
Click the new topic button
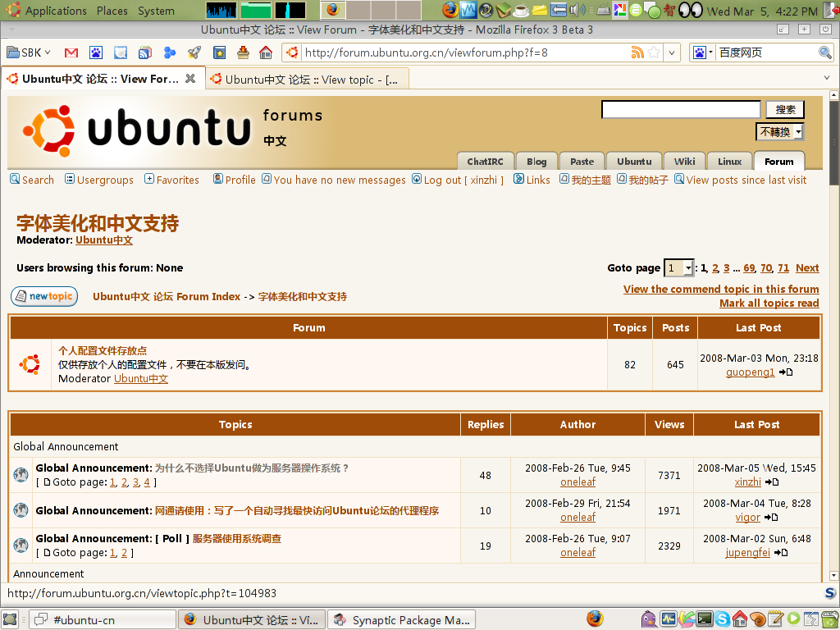44,296
